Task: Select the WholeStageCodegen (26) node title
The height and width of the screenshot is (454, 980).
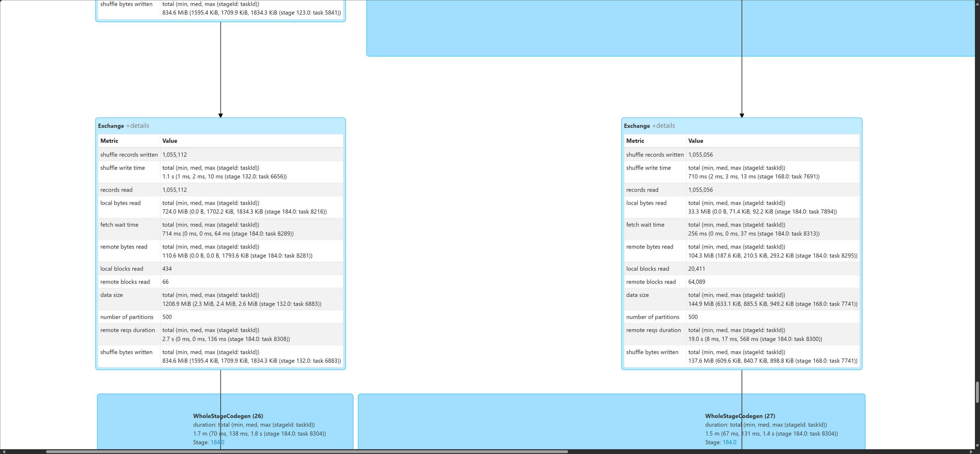Action: (x=228, y=416)
